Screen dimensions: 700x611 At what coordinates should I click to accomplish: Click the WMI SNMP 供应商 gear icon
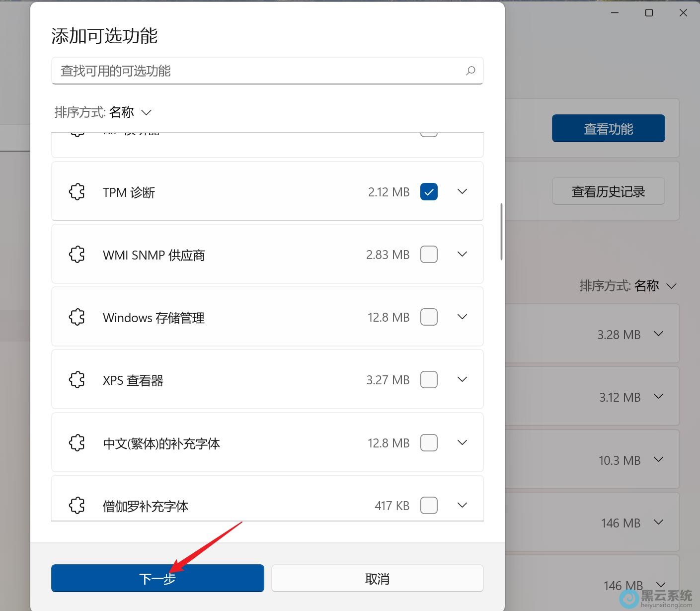click(77, 254)
